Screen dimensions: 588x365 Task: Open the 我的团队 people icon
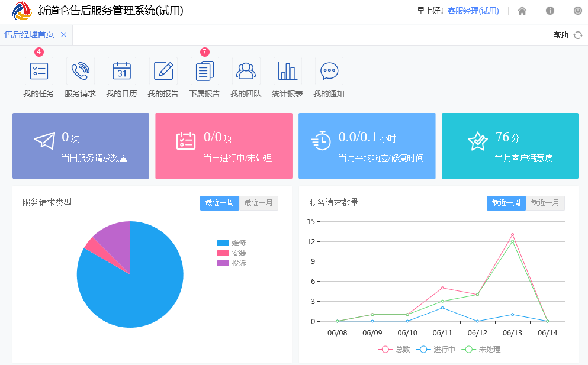[x=246, y=71]
